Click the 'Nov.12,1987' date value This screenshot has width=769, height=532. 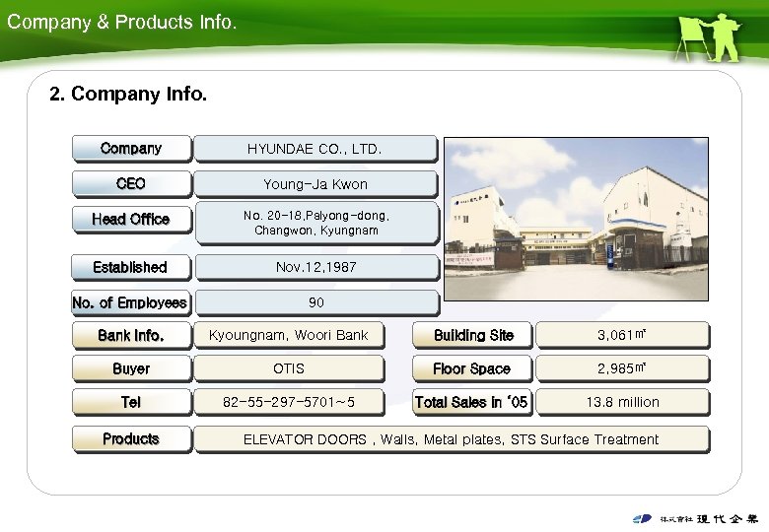[316, 267]
